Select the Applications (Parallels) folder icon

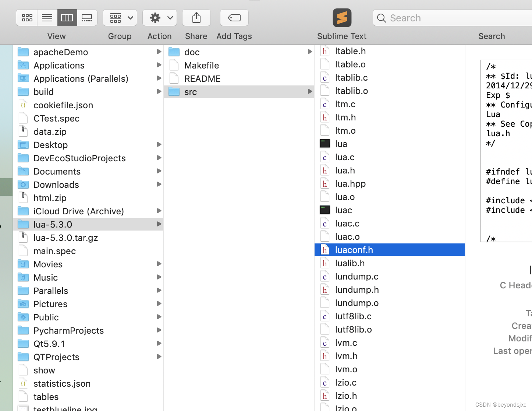pyautogui.click(x=23, y=78)
